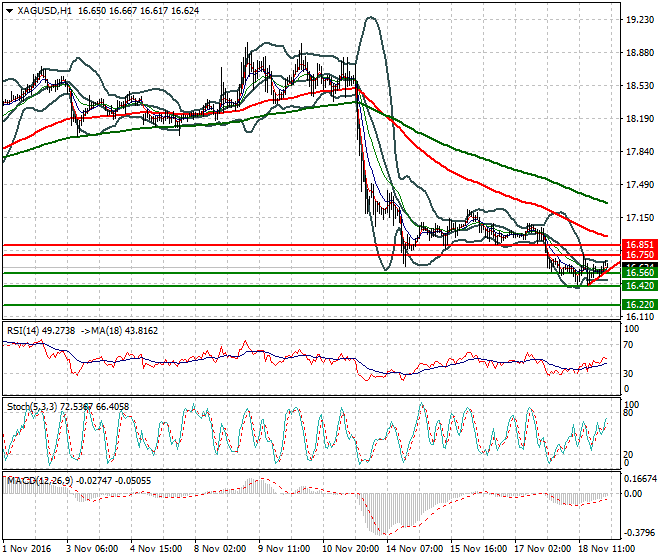Select the Stochastic 80 level label
The width and height of the screenshot is (660, 560).
(x=628, y=413)
